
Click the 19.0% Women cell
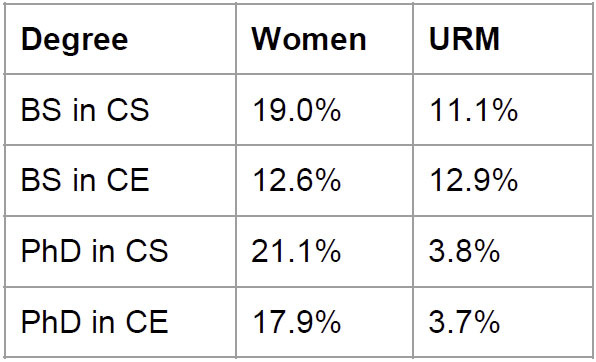click(x=296, y=110)
